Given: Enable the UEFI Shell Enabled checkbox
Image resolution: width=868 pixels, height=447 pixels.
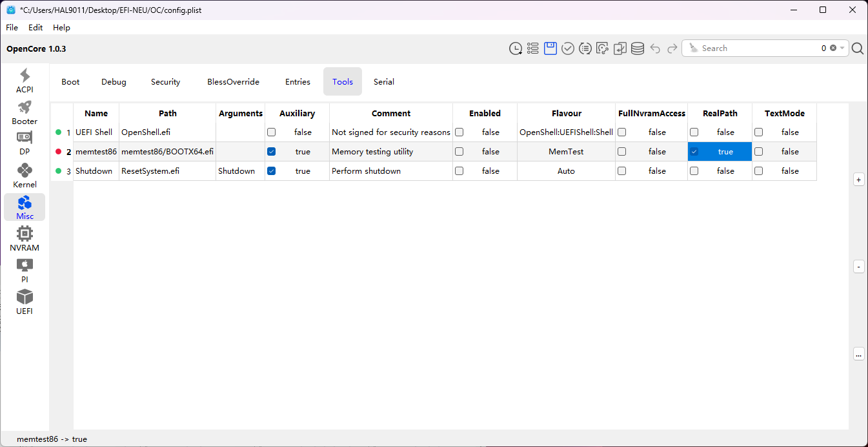Looking at the screenshot, I should pos(459,132).
